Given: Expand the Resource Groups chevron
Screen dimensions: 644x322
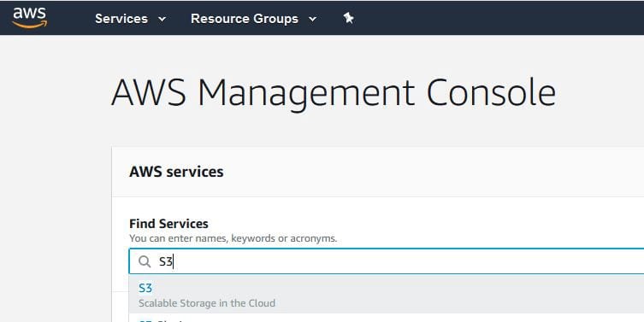Looking at the screenshot, I should [x=312, y=19].
